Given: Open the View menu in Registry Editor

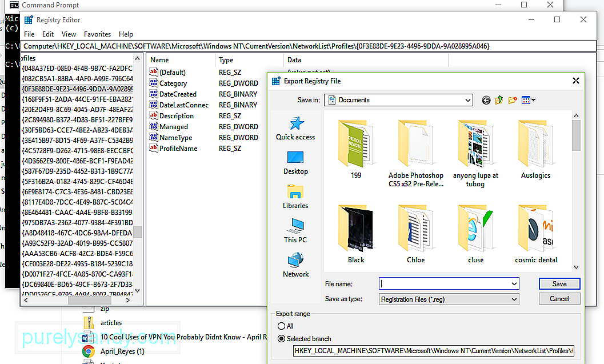Looking at the screenshot, I should [69, 34].
